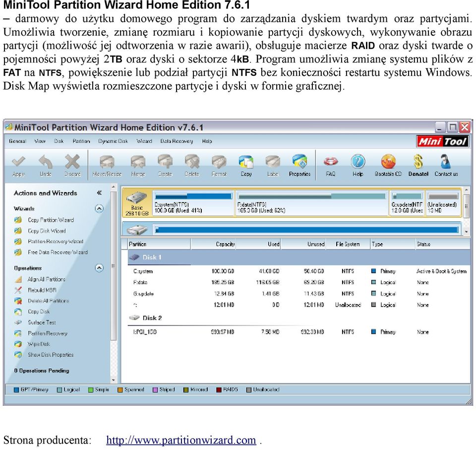Select G:update block in disk map
Viewport: 476px width, 450px height.
[x=407, y=203]
